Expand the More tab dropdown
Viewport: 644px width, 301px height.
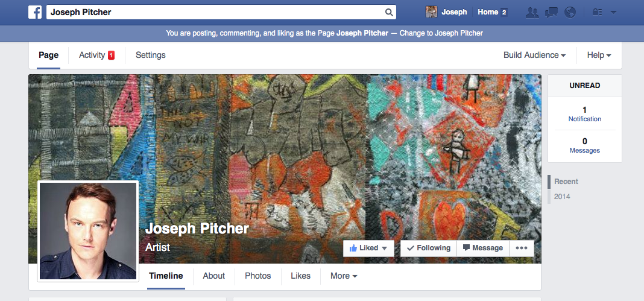[344, 276]
